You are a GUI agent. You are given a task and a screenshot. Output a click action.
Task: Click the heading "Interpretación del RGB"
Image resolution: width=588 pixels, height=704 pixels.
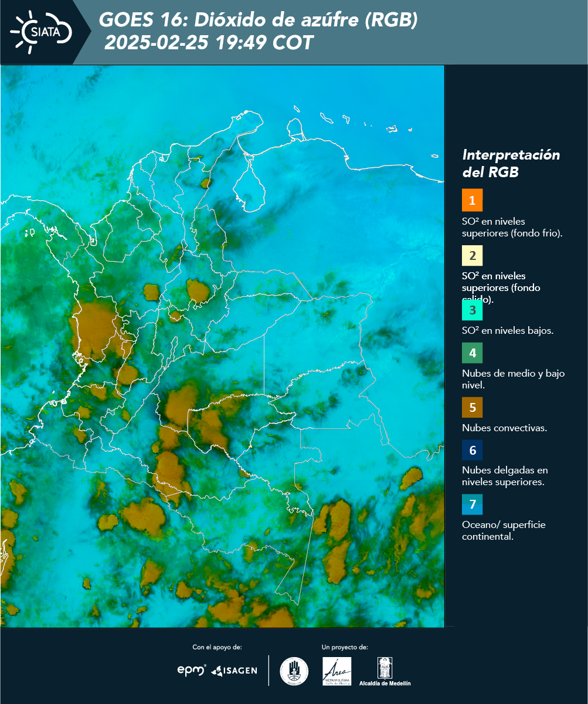click(x=511, y=164)
